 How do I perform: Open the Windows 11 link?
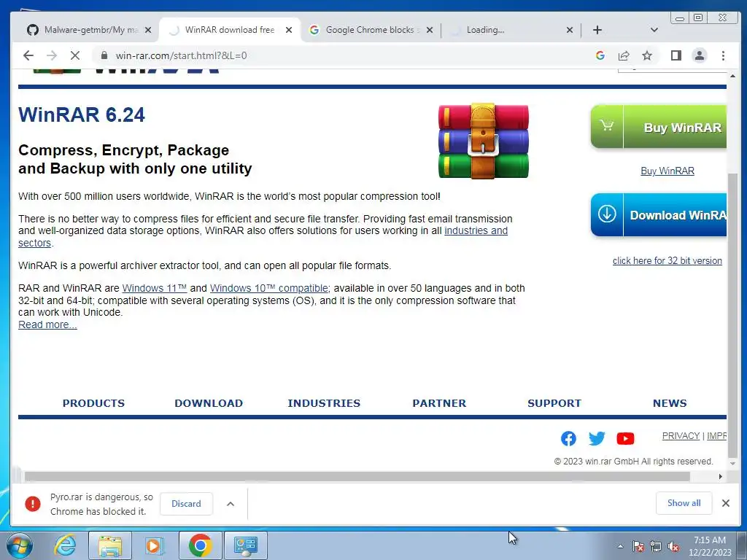click(x=155, y=288)
